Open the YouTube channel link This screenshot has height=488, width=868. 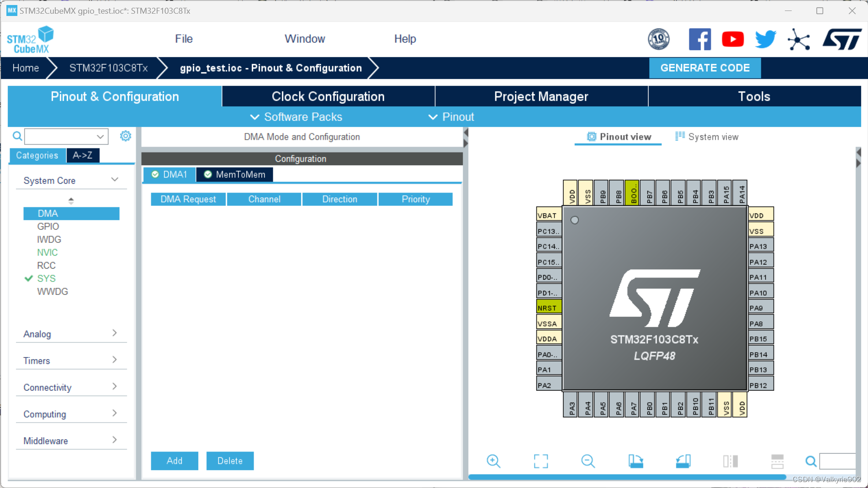click(732, 39)
